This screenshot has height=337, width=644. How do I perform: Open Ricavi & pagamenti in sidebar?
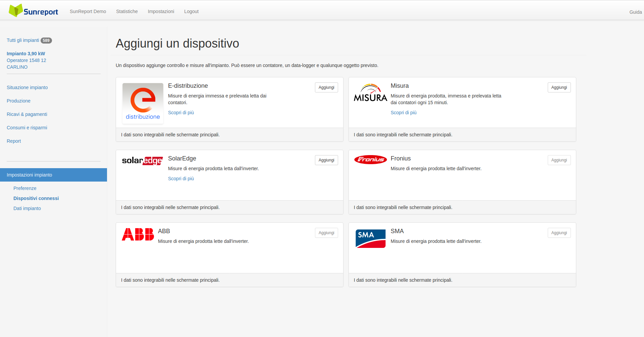27,114
